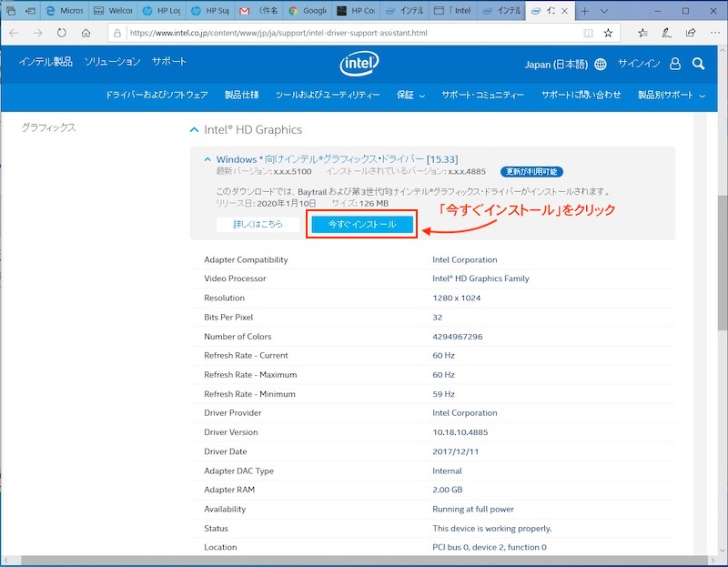728x567 pixels.
Task: Open サポート menu in header
Action: click(x=169, y=61)
